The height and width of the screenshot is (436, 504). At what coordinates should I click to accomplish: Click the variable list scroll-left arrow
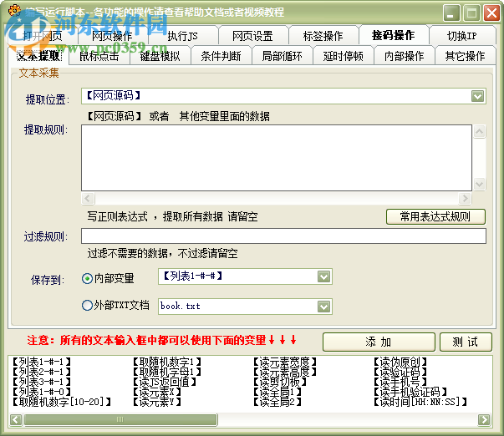click(x=16, y=419)
